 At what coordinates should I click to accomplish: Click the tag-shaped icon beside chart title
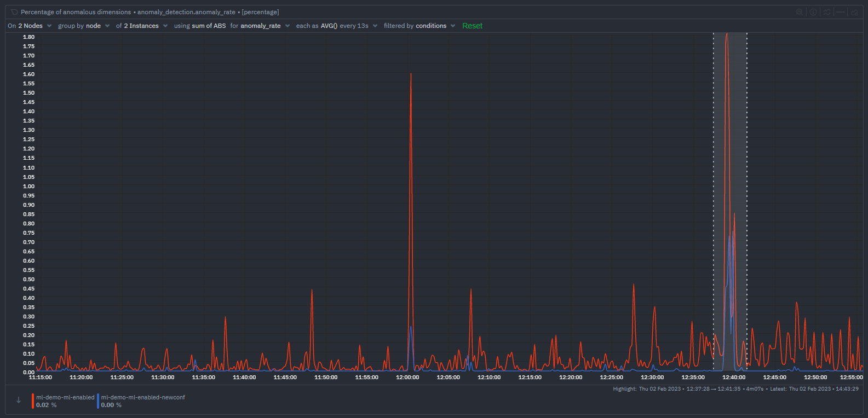point(14,12)
